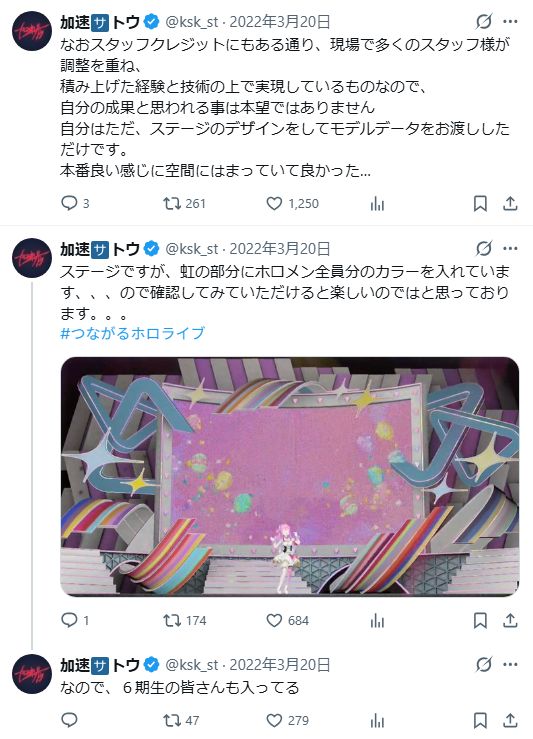
Task: Open more options menu on first tweet
Action: 510,22
